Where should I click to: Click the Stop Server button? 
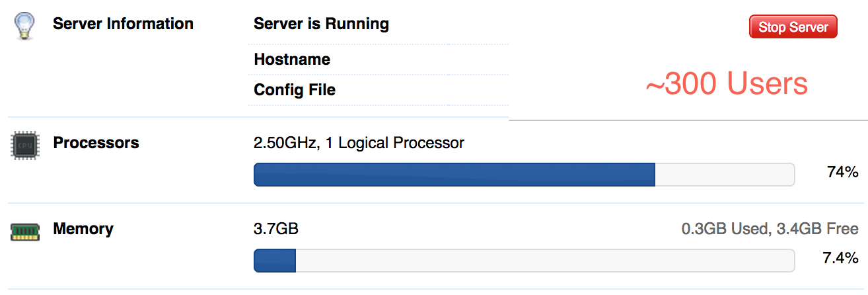793,27
